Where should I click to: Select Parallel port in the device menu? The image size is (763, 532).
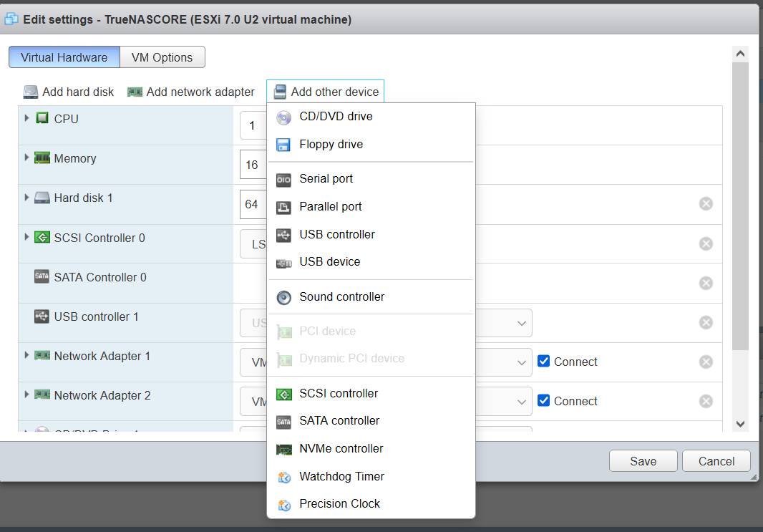click(371, 207)
